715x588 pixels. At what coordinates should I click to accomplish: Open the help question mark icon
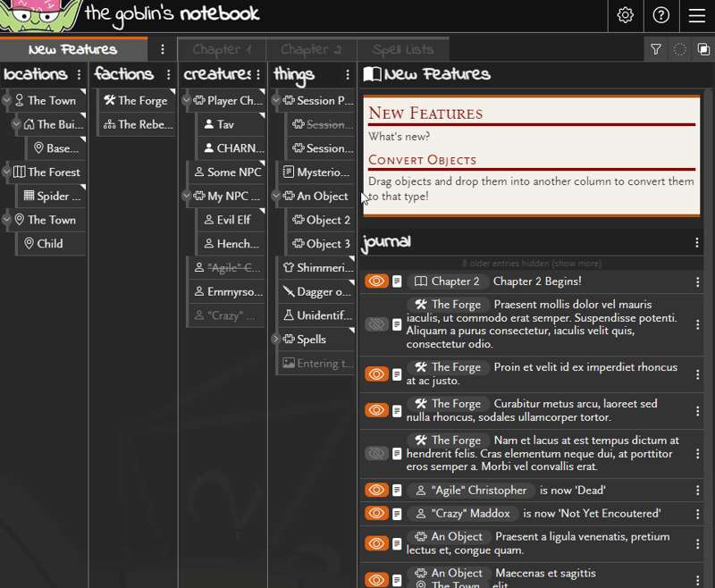click(660, 15)
